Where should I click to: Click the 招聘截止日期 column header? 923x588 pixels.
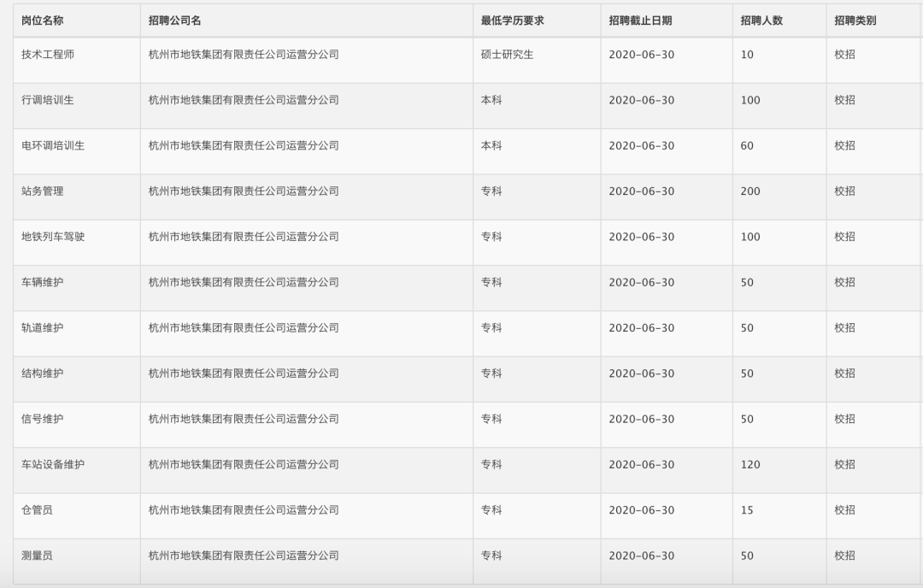pyautogui.click(x=640, y=21)
